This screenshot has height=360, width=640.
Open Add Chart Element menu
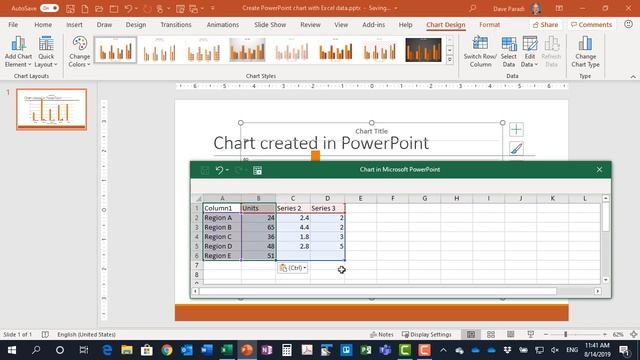click(x=18, y=52)
